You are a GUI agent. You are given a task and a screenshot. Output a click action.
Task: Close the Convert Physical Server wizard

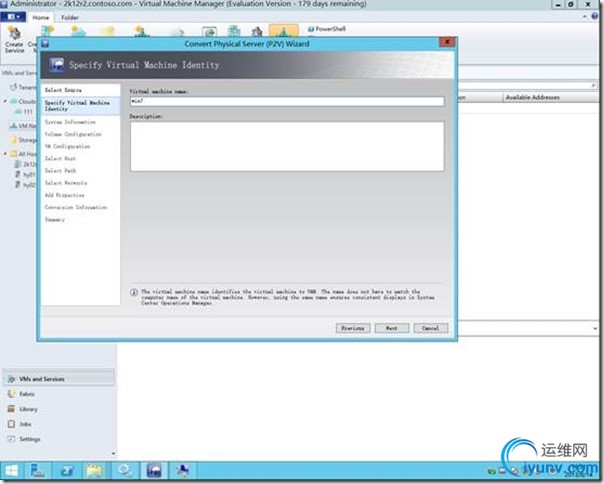[447, 42]
